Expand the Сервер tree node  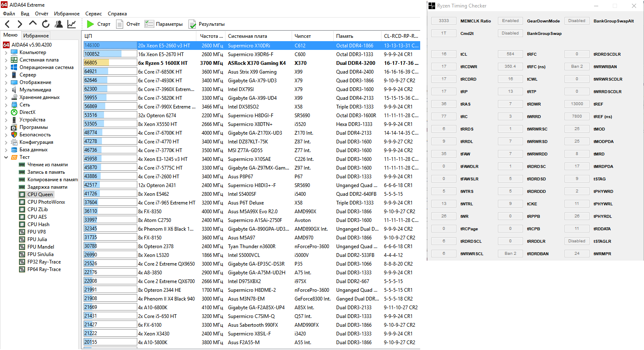click(x=6, y=75)
